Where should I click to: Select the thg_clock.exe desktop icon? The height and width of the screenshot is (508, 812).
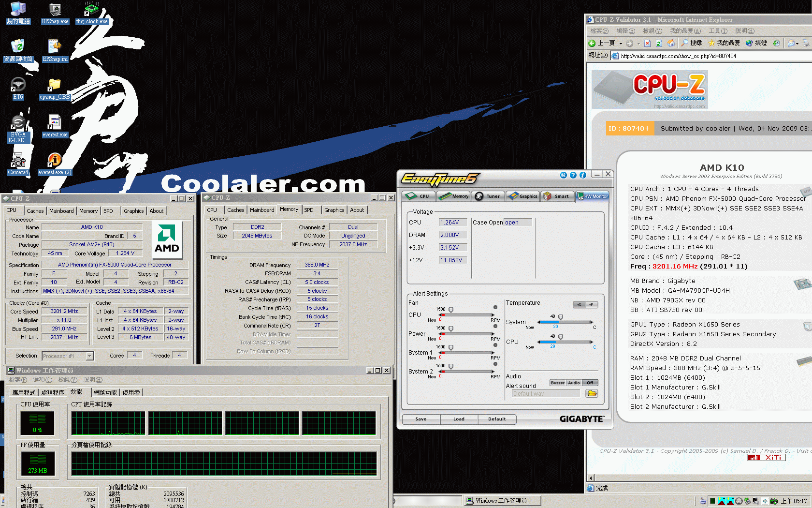[92, 13]
